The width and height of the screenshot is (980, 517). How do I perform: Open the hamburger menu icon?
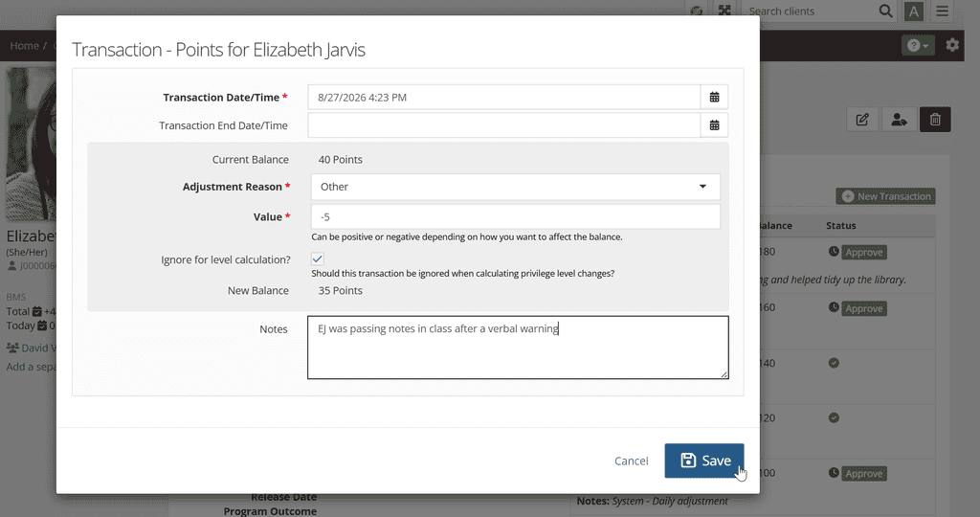click(x=942, y=11)
